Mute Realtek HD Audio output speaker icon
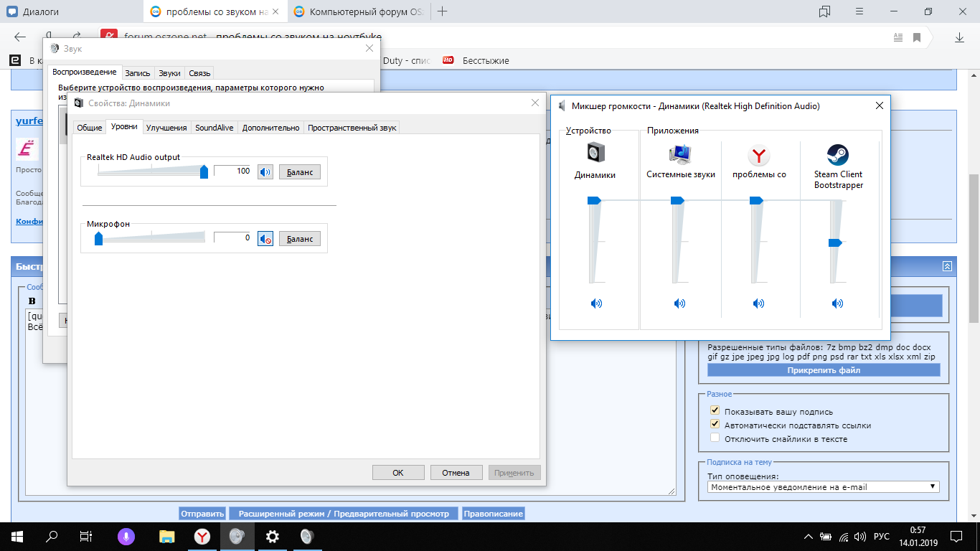The image size is (980, 551). tap(265, 172)
